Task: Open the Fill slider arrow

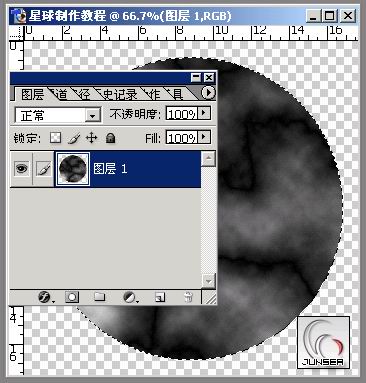Action: 204,137
